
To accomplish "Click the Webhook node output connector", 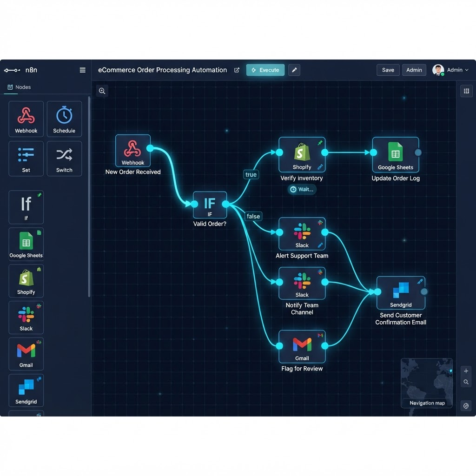I will point(150,148).
